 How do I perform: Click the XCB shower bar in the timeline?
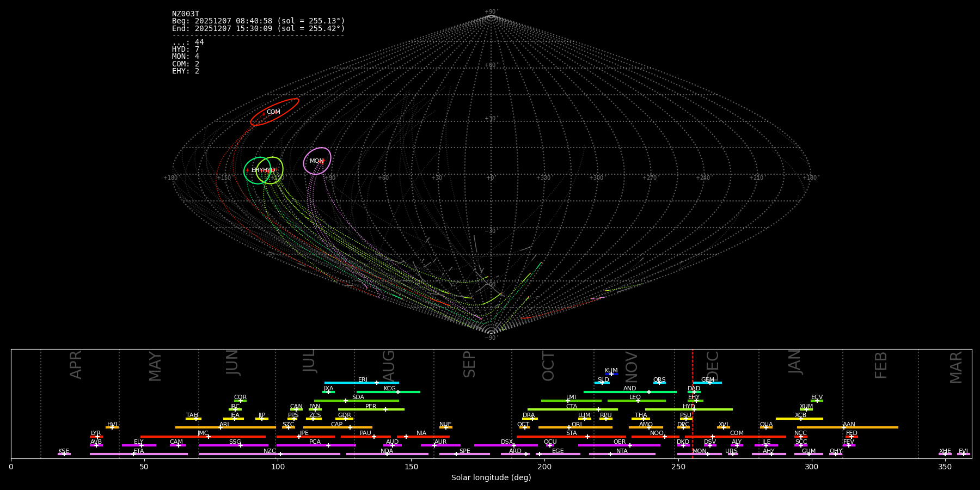click(x=799, y=419)
